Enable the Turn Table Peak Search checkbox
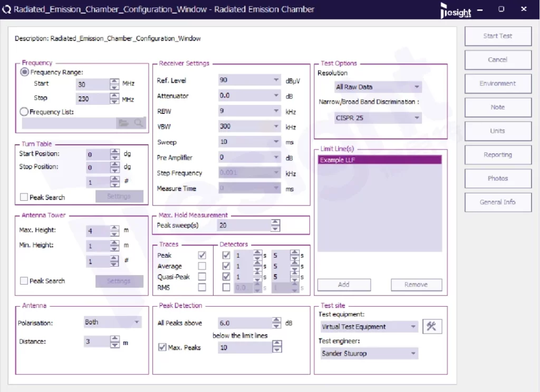 pos(24,197)
